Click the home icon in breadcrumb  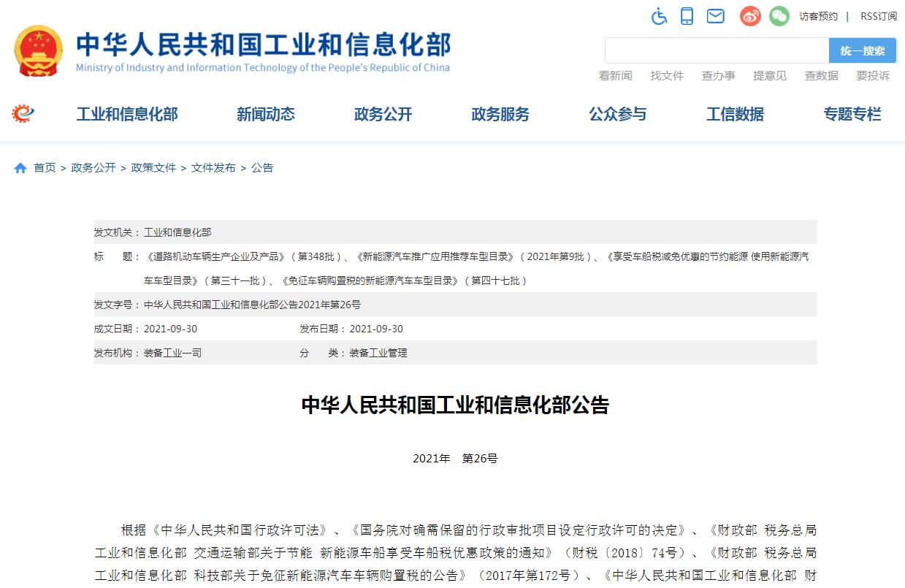click(20, 168)
